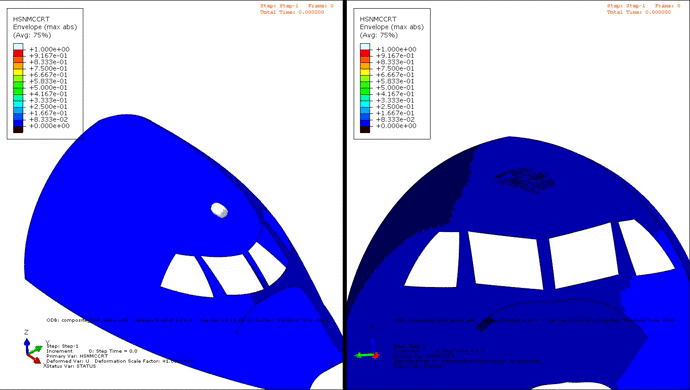Click 'Status Var: STATUS' in left viewport
Viewport: 690px width, 390px height.
[x=70, y=366]
